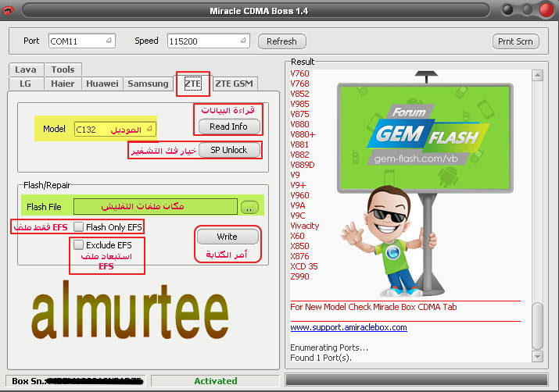The height and width of the screenshot is (392, 559).
Task: Click the Box Sn. status field
Action: click(77, 380)
